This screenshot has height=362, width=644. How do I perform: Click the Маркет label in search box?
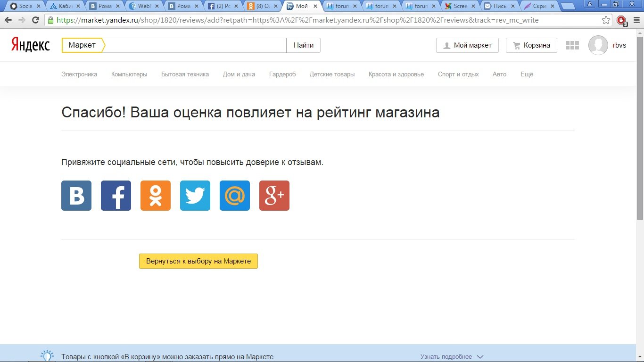(x=82, y=45)
